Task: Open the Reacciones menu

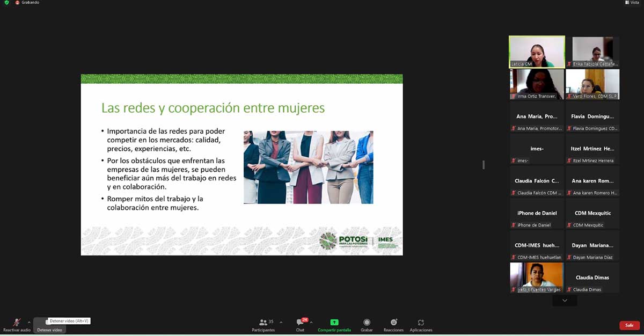Action: pos(393,324)
